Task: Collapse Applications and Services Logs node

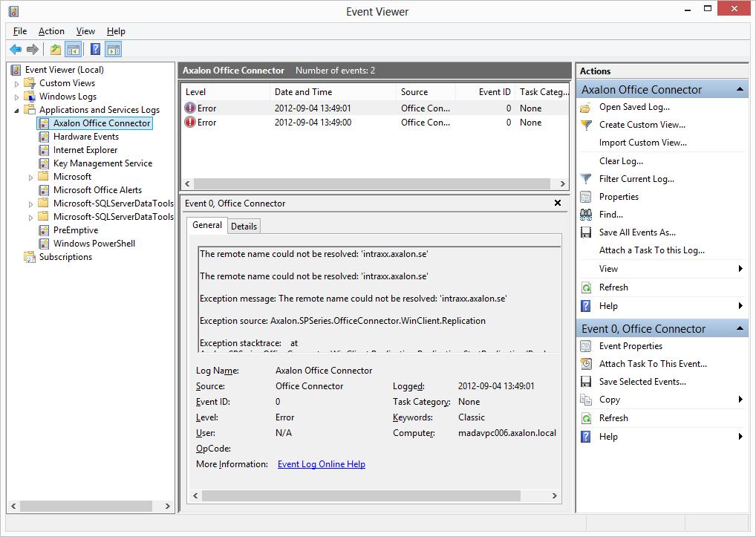Action: pyautogui.click(x=16, y=111)
